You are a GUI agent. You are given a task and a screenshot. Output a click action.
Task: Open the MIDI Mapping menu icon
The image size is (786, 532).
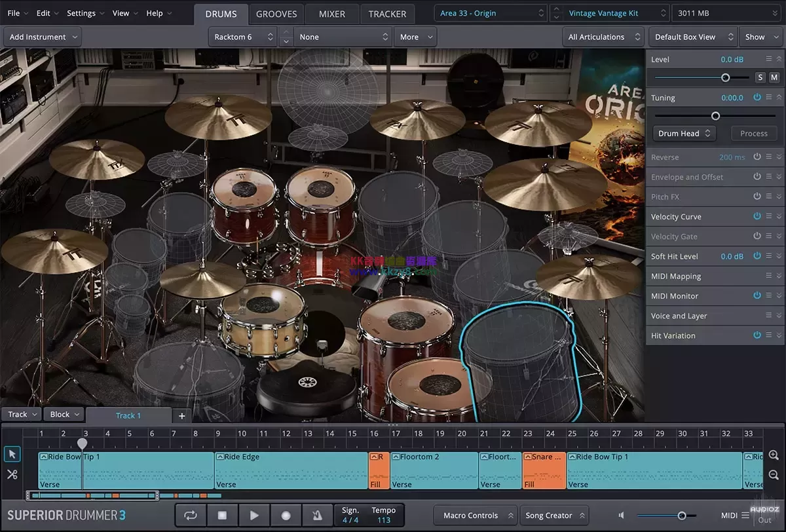[x=769, y=276]
